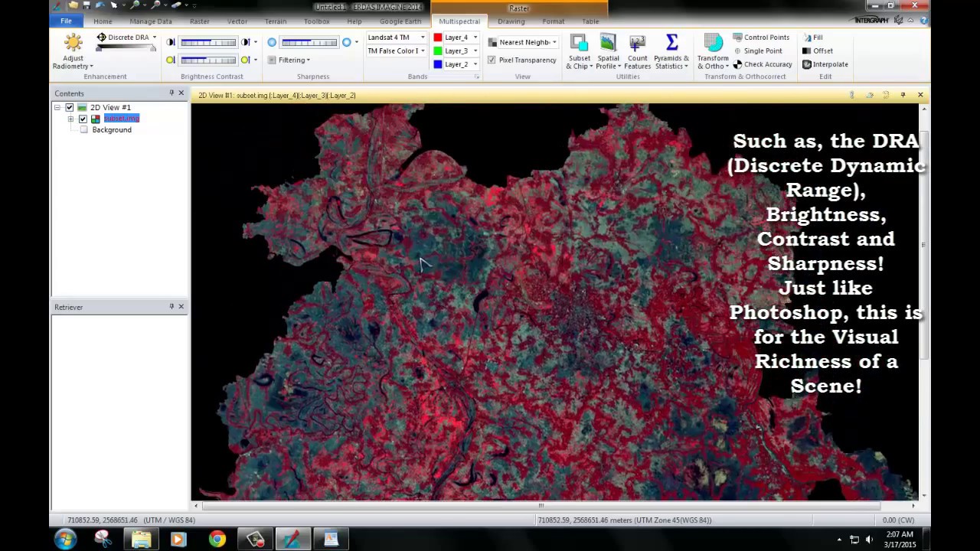Toggle the Pixel Transparency checkbox
Image resolution: width=980 pixels, height=551 pixels.
tap(492, 60)
